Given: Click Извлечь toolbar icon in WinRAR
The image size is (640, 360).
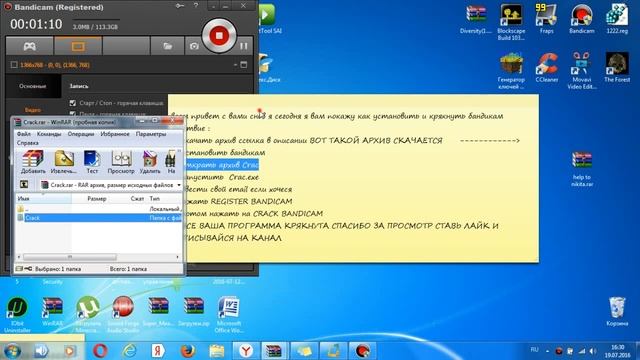Looking at the screenshot, I should coord(64,162).
